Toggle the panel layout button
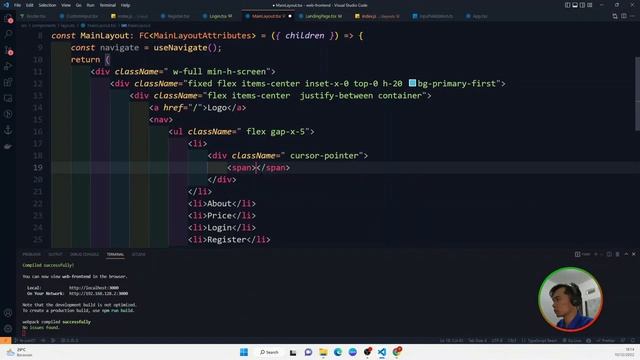The image size is (640, 360). point(575,5)
